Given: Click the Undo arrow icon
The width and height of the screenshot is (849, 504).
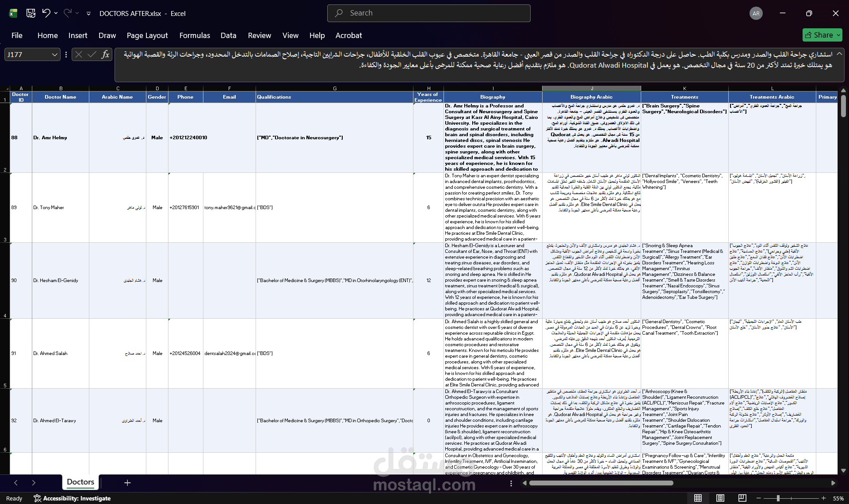Looking at the screenshot, I should tap(46, 13).
